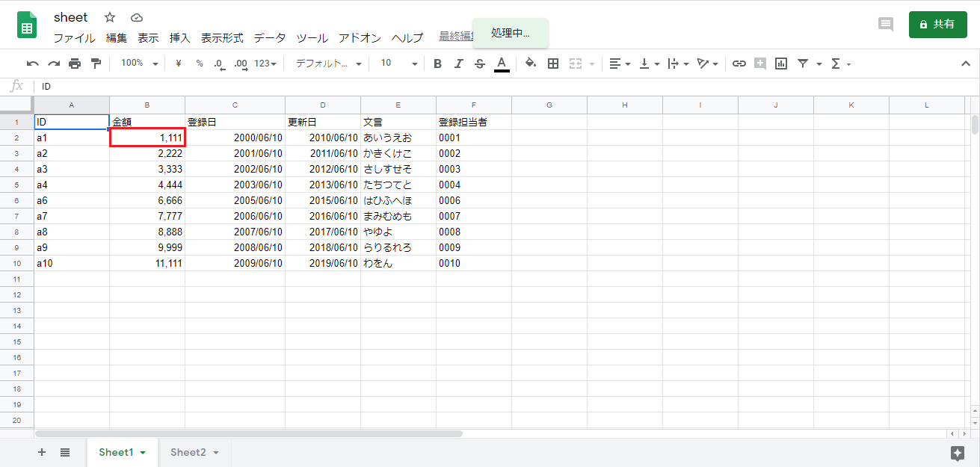980x467 pixels.
Task: Create a filter using the filter icon
Action: click(803, 64)
